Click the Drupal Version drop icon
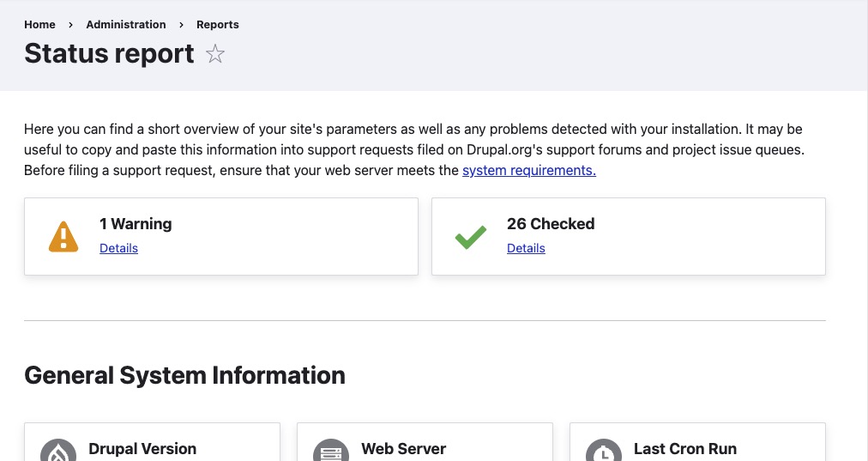Screen dimensions: 868x461 (58, 450)
